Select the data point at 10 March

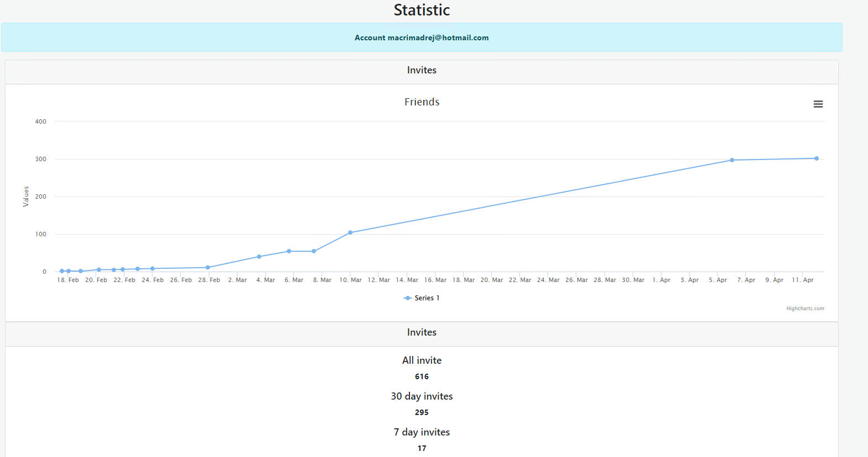350,232
